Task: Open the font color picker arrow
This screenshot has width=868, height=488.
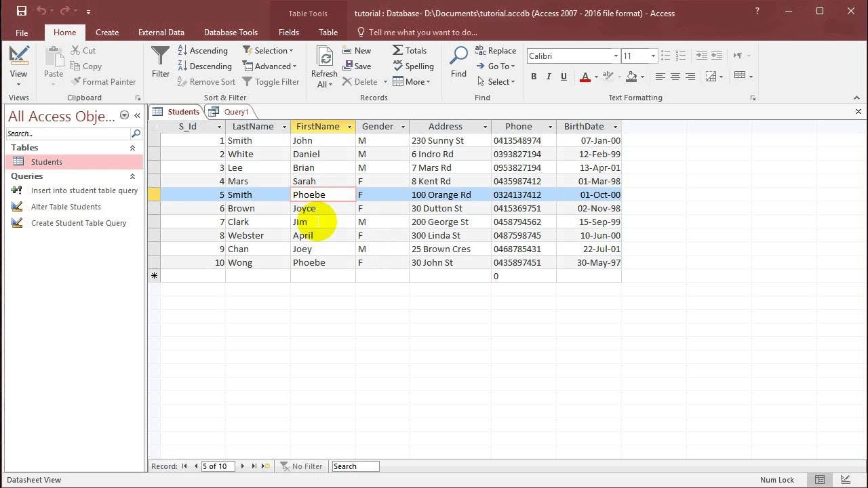Action: (595, 77)
